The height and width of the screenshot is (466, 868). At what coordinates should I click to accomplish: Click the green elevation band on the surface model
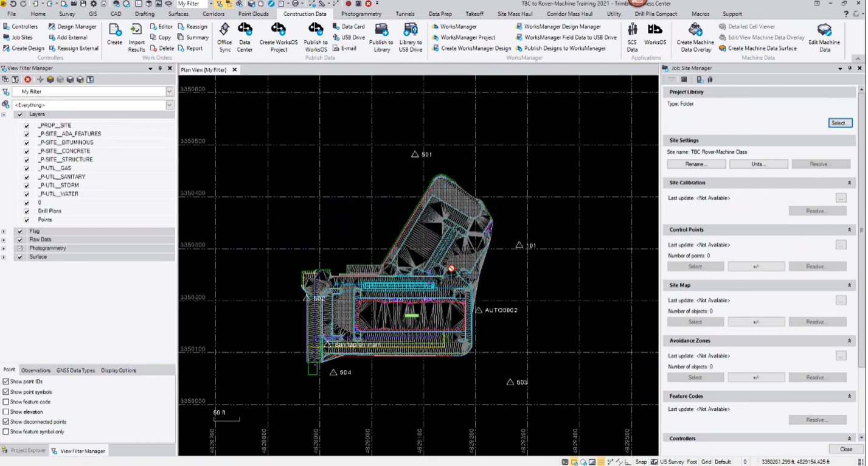coord(411,315)
